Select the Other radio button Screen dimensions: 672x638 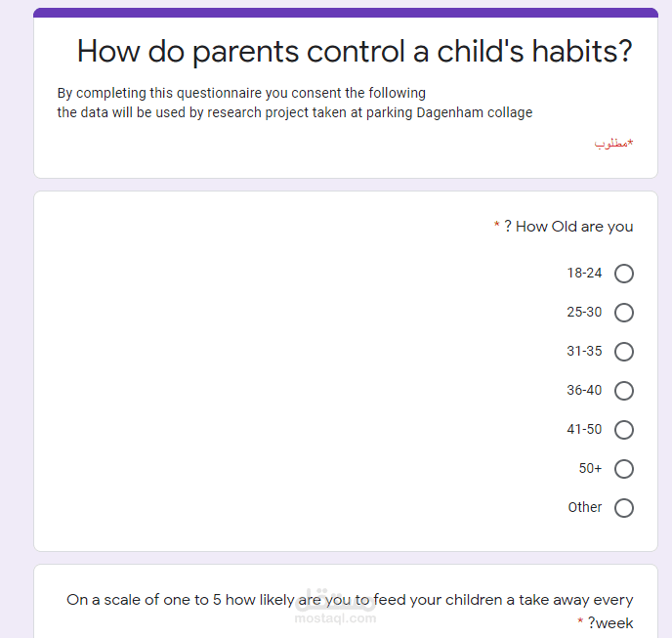pos(624,508)
